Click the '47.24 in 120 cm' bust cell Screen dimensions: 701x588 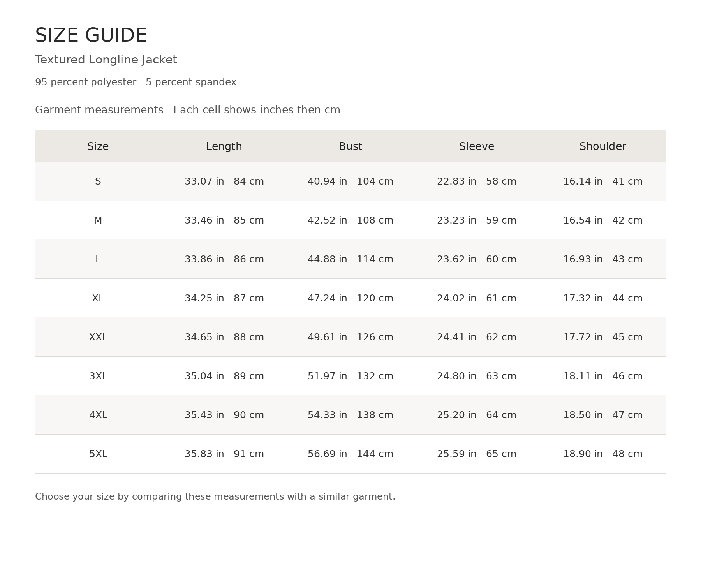(350, 298)
